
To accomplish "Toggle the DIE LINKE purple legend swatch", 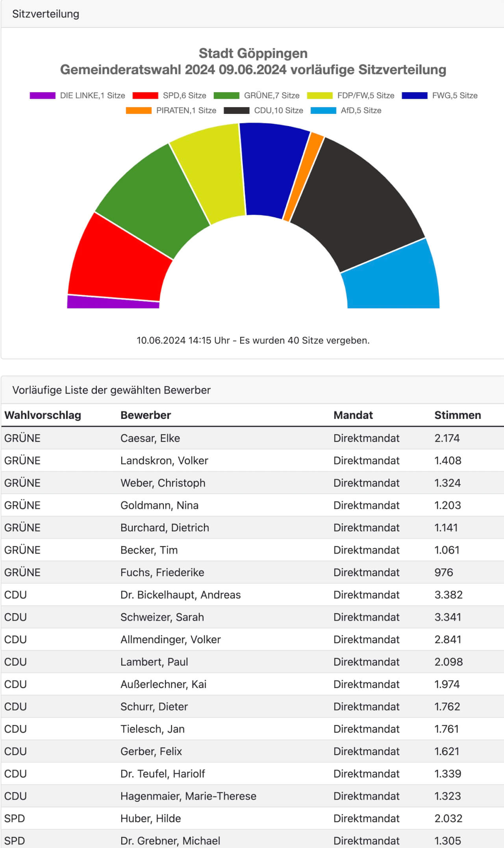I will [43, 95].
